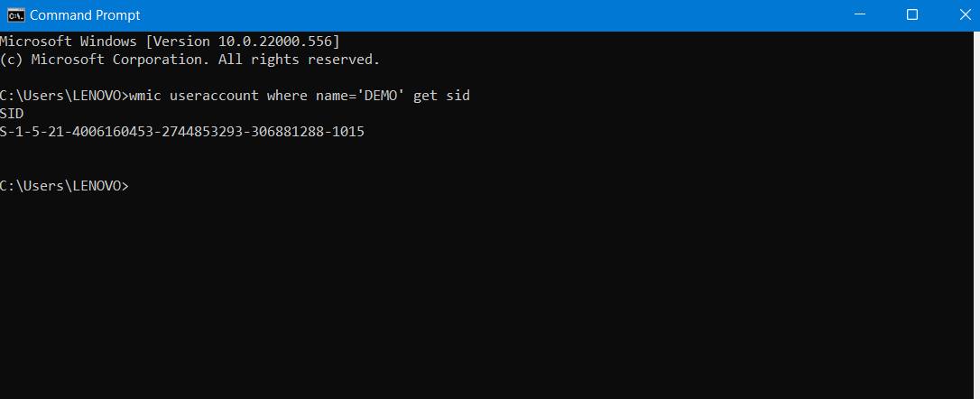Open the Command Prompt system menu icon

click(14, 15)
